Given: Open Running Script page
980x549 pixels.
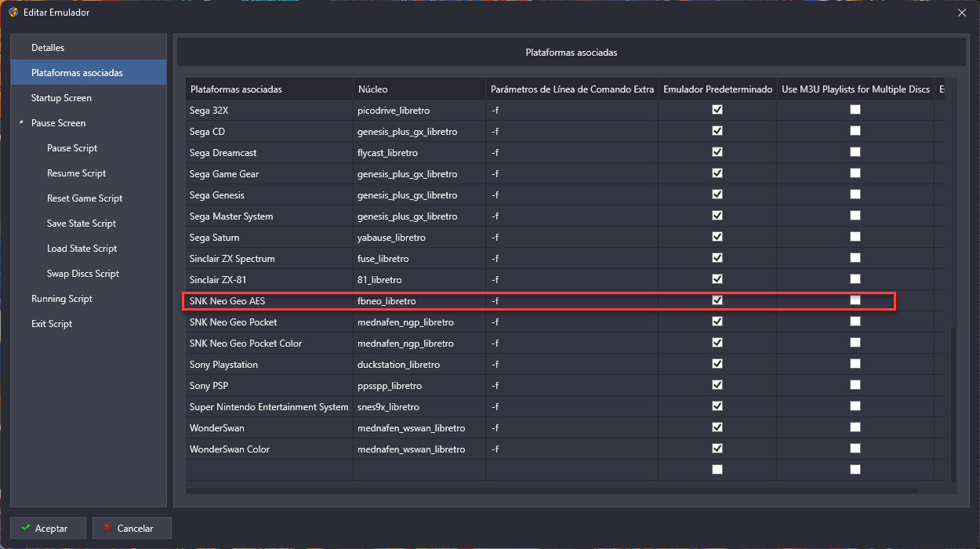Looking at the screenshot, I should point(62,299).
